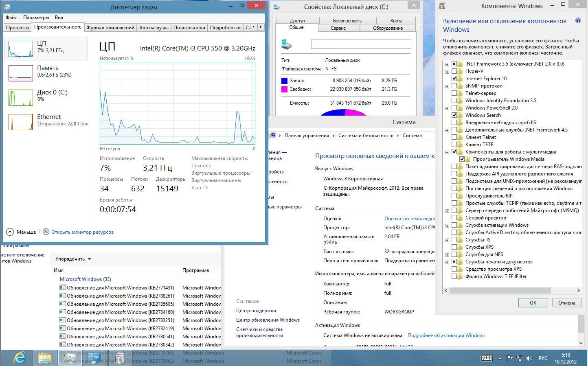Expand the .NET Framework 3.5 node
The width and height of the screenshot is (588, 366).
point(447,64)
